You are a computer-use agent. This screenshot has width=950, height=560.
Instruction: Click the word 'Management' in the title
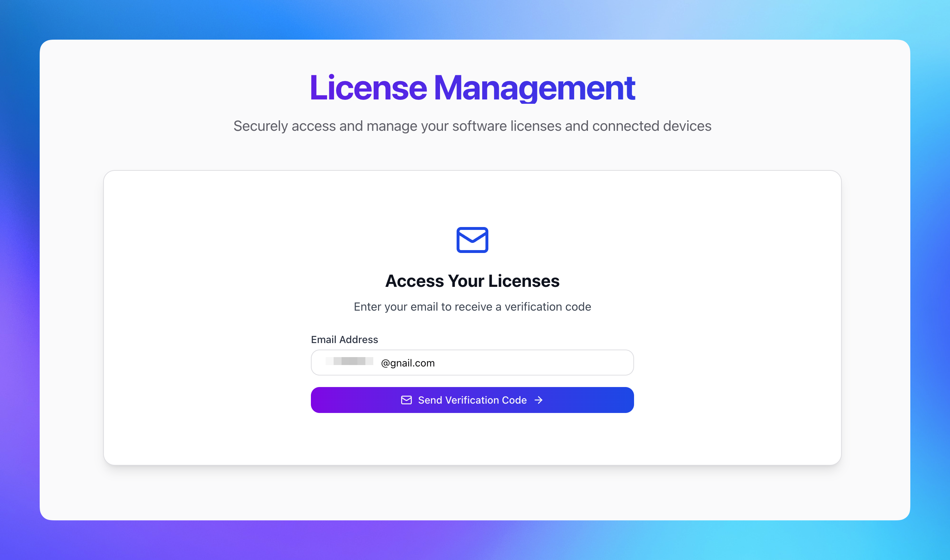click(534, 88)
